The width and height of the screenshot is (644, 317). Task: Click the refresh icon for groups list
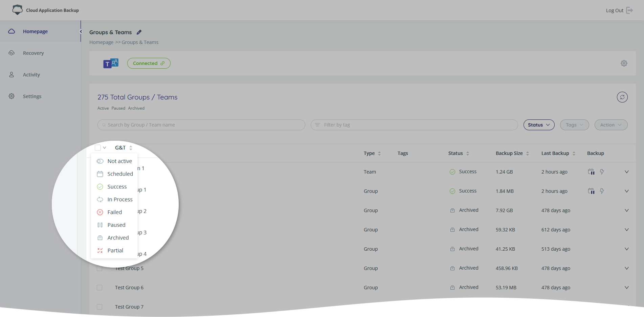[622, 97]
